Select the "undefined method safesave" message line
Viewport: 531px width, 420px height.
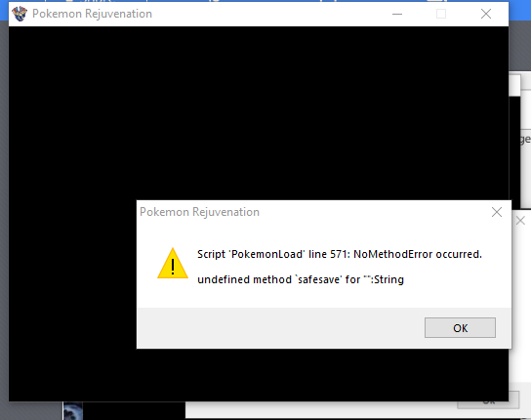301,279
